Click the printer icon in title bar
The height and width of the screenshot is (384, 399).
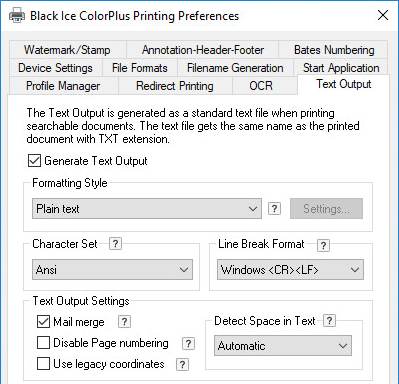point(17,15)
